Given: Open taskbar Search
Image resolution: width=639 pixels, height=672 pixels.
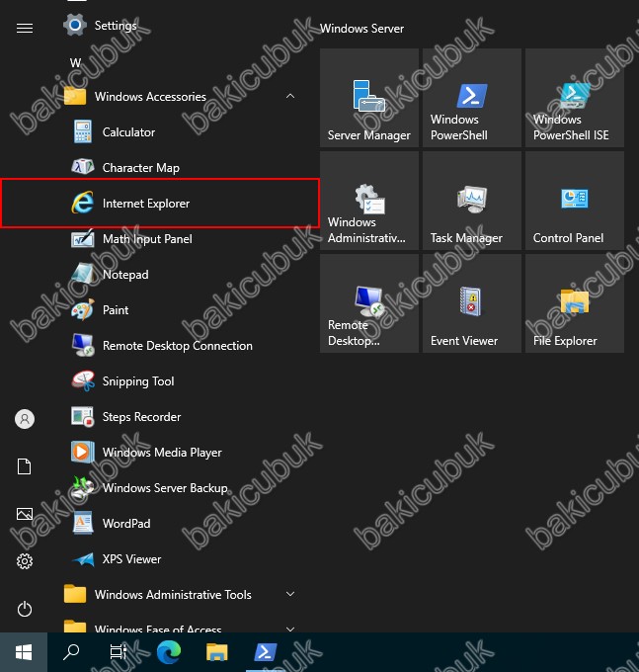Looking at the screenshot, I should click(71, 652).
